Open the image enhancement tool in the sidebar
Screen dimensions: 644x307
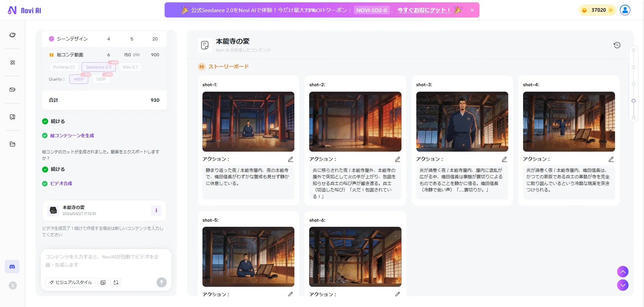point(12,117)
